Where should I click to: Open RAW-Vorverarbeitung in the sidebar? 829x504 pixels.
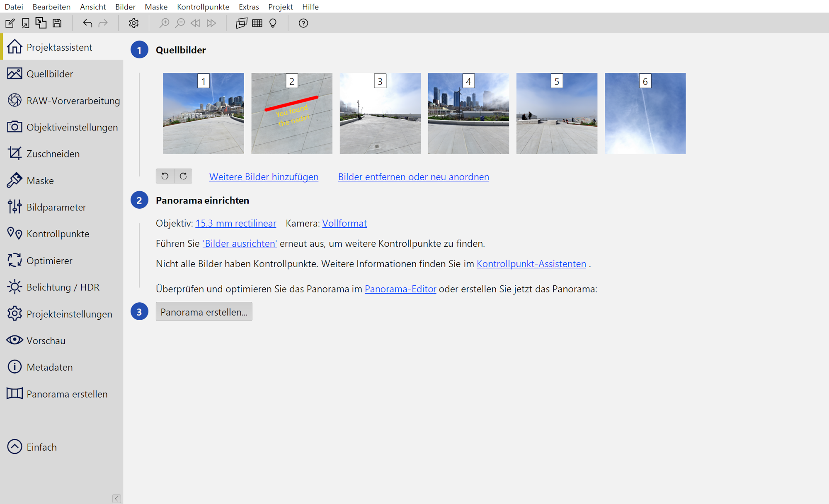62,101
